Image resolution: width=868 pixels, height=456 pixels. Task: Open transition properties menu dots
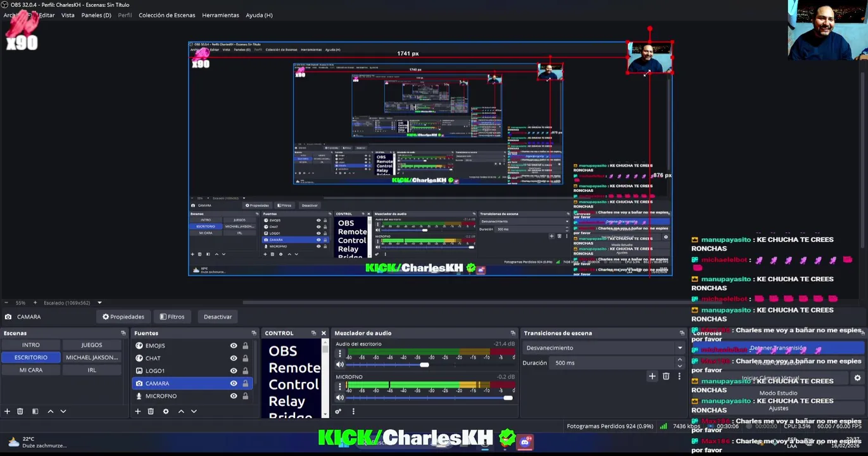(679, 376)
